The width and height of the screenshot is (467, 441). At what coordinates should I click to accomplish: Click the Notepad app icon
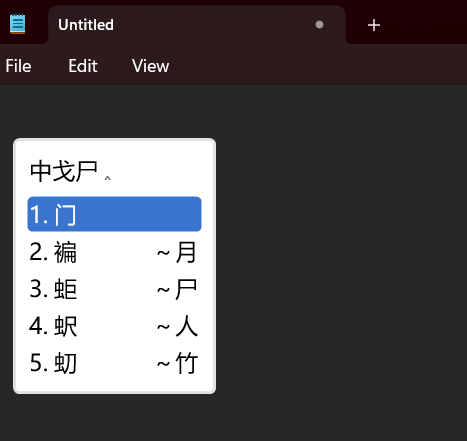[17, 24]
